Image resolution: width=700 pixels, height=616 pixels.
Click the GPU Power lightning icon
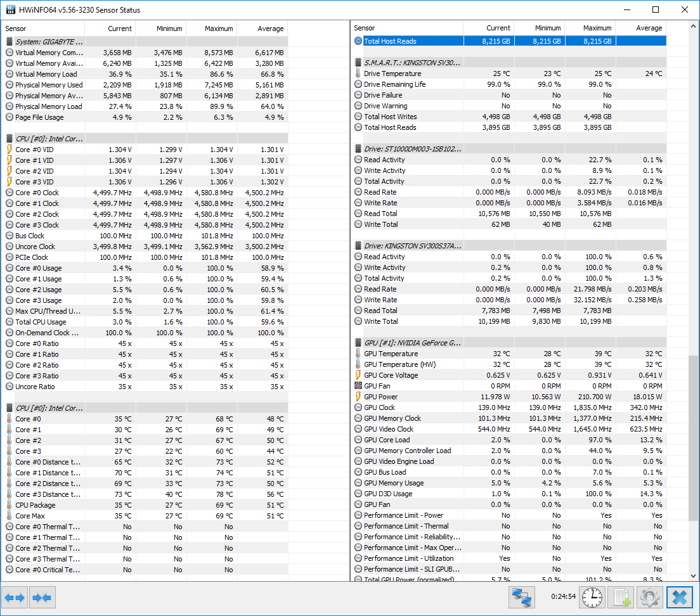358,396
